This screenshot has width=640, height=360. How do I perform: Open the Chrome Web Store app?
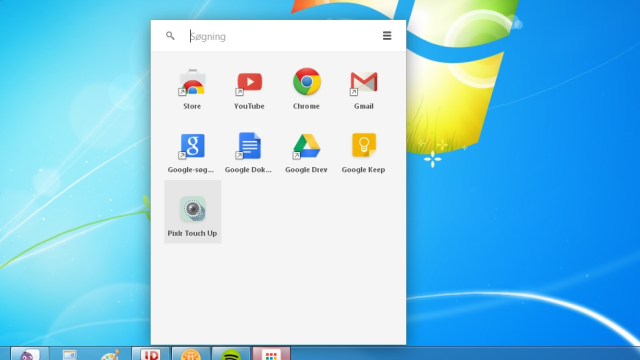[192, 82]
